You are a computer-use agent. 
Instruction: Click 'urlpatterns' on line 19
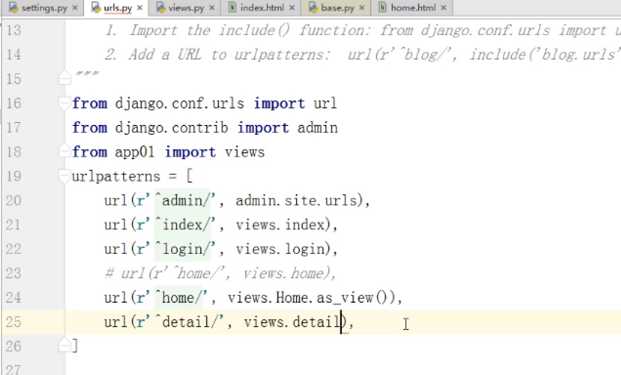click(x=116, y=177)
